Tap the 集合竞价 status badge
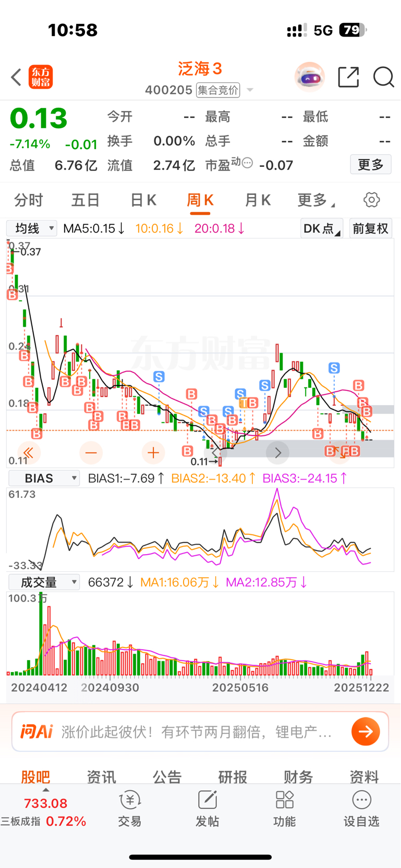401x868 pixels. (x=218, y=90)
